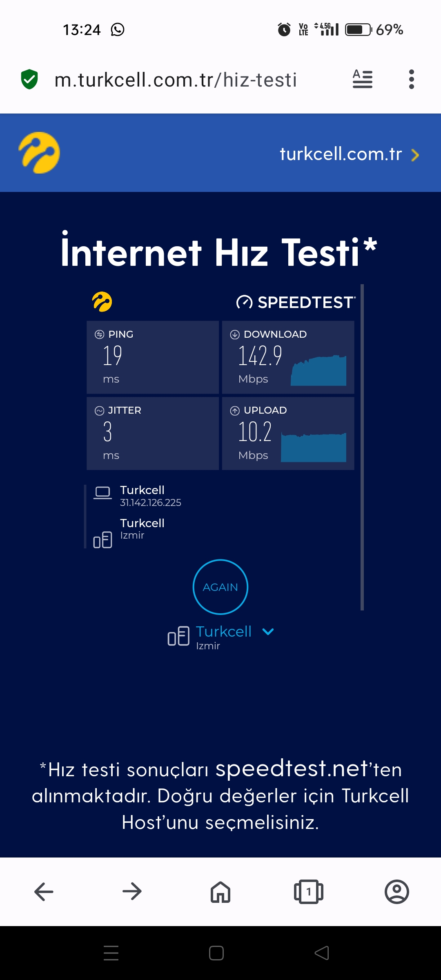This screenshot has width=441, height=980.
Task: Go forward with the right arrow
Action: 132,891
